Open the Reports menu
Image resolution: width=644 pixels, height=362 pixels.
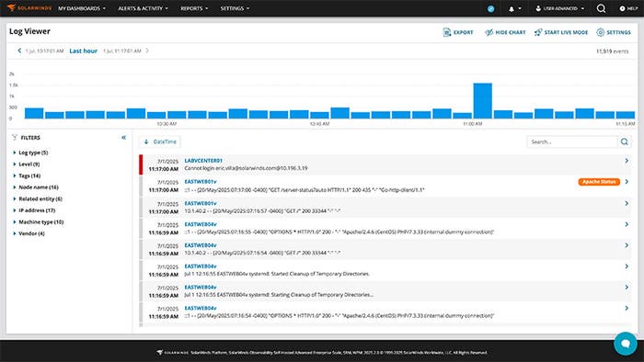click(194, 8)
